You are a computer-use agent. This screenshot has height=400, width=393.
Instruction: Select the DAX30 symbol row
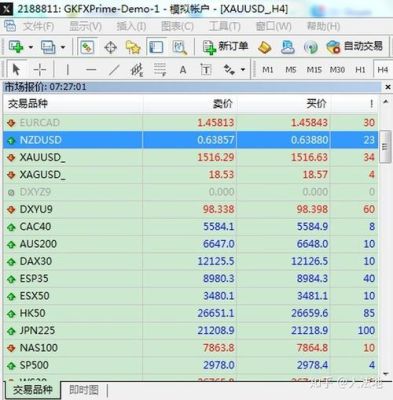[x=190, y=261]
